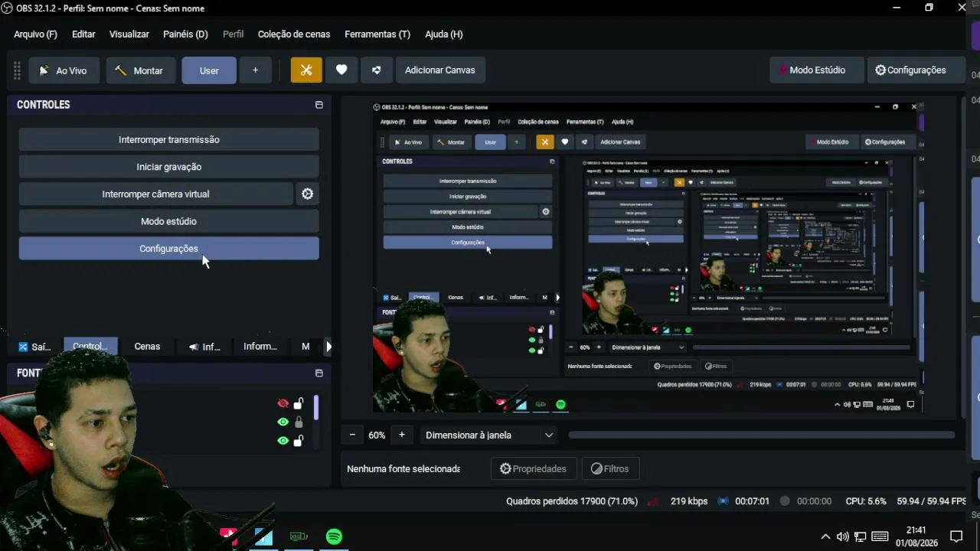Click the Spotify icon in taskbar
Image resolution: width=980 pixels, height=551 pixels.
tap(334, 536)
